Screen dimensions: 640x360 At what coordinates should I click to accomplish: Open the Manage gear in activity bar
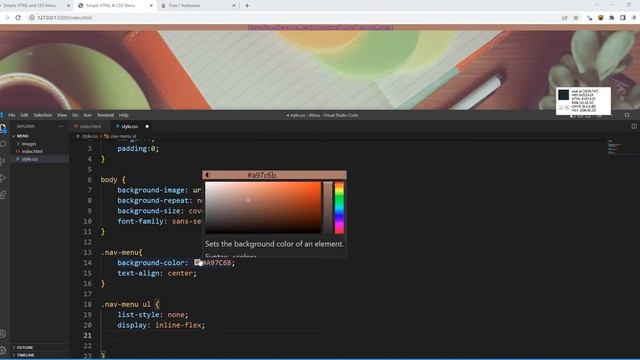[x=3, y=350]
